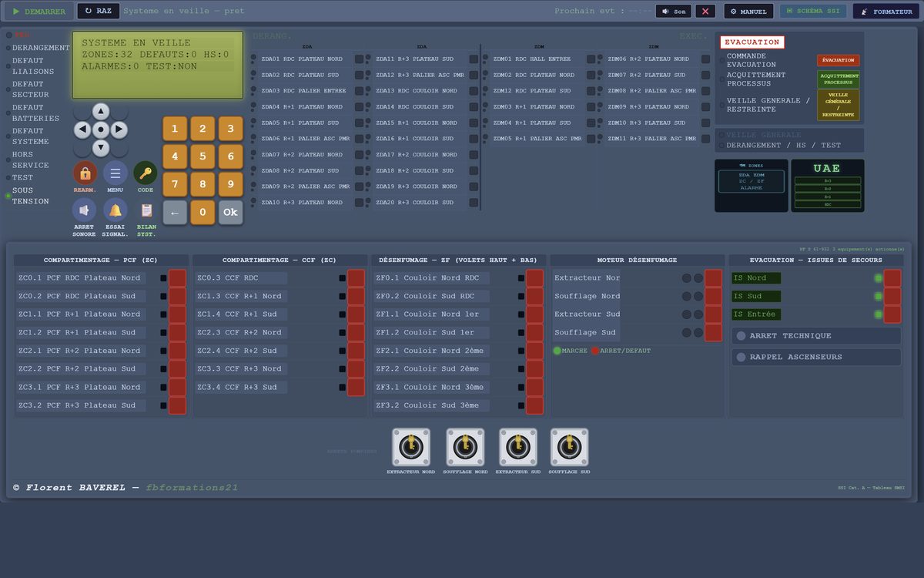Switch to FORMATEUR mode
This screenshot has width=924, height=578.
tap(886, 12)
